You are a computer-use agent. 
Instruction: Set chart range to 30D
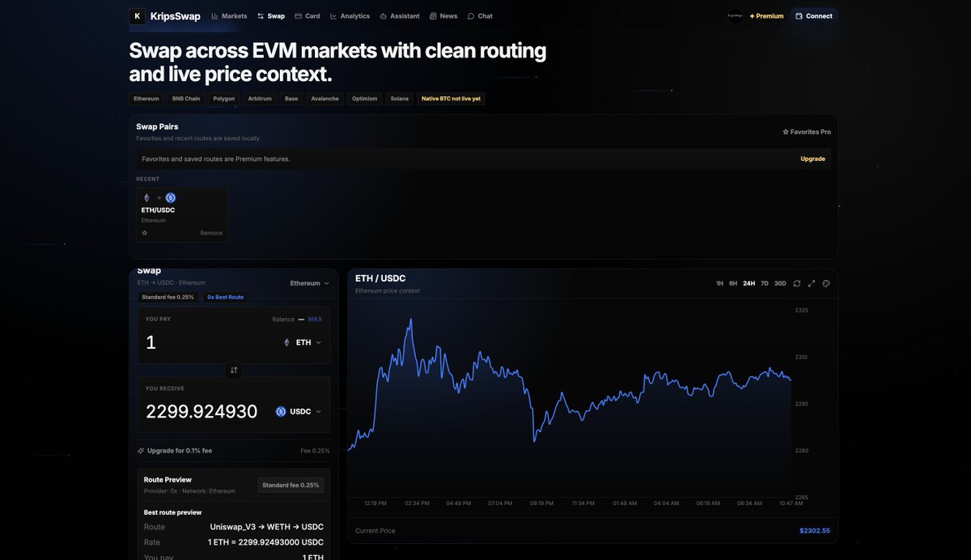780,283
